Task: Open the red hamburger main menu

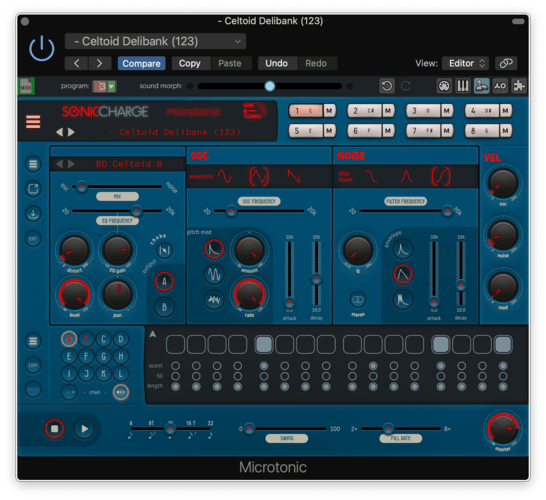Action: click(x=33, y=122)
